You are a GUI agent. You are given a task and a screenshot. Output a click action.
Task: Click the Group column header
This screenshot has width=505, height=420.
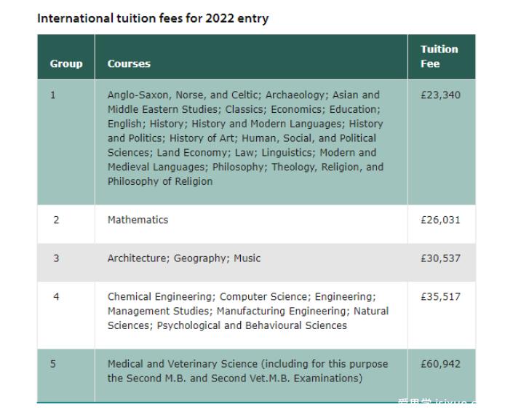point(66,63)
